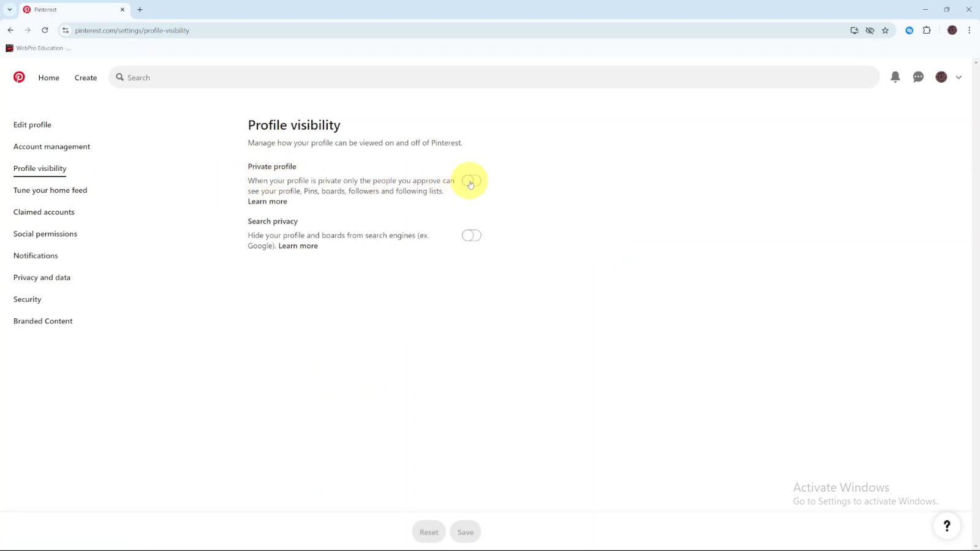Bookmark this page with star icon
Image resolution: width=980 pixels, height=551 pixels.
(885, 30)
